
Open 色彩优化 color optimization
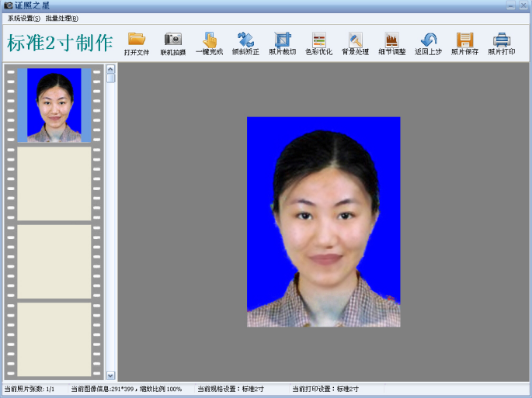click(x=318, y=43)
